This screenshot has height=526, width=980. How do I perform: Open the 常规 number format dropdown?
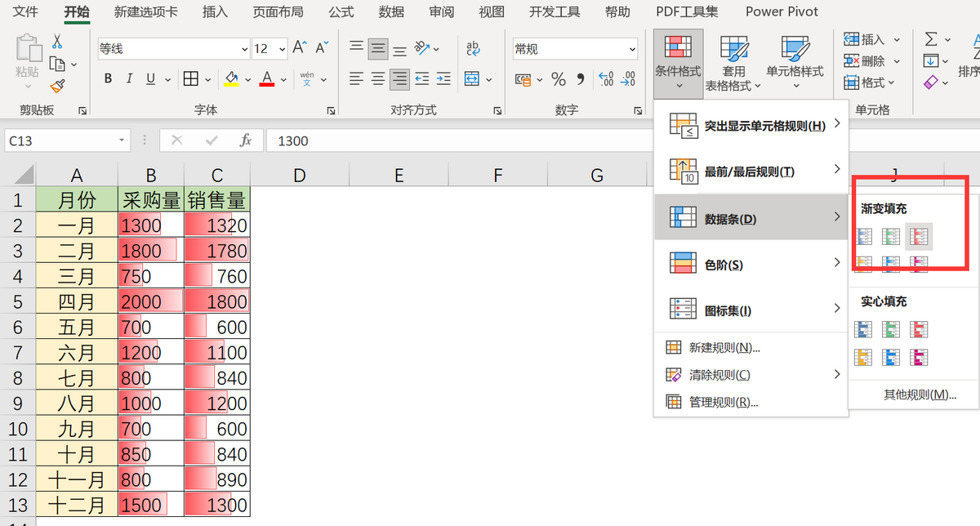coord(632,49)
